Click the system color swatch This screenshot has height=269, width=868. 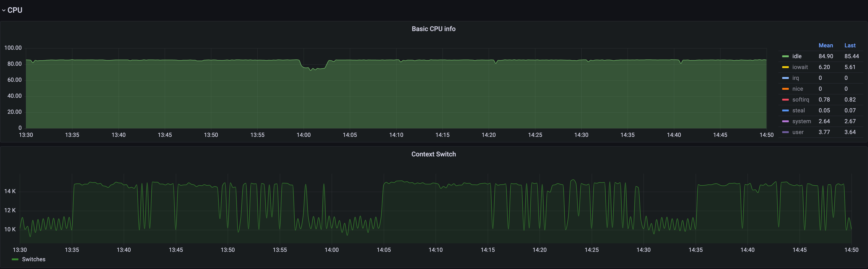[x=785, y=121]
